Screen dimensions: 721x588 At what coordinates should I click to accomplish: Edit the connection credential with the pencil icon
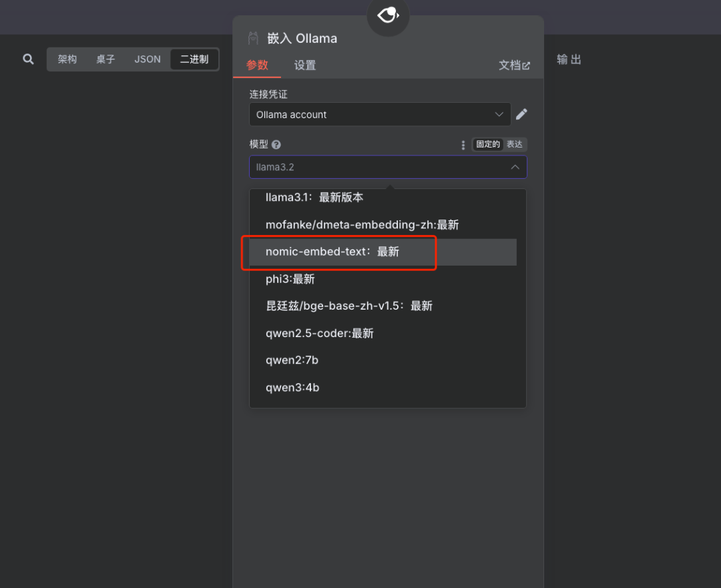coord(521,114)
